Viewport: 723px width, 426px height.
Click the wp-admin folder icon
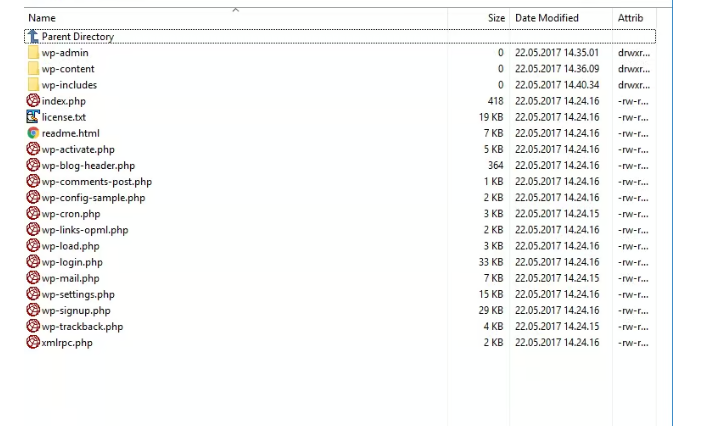[33, 53]
